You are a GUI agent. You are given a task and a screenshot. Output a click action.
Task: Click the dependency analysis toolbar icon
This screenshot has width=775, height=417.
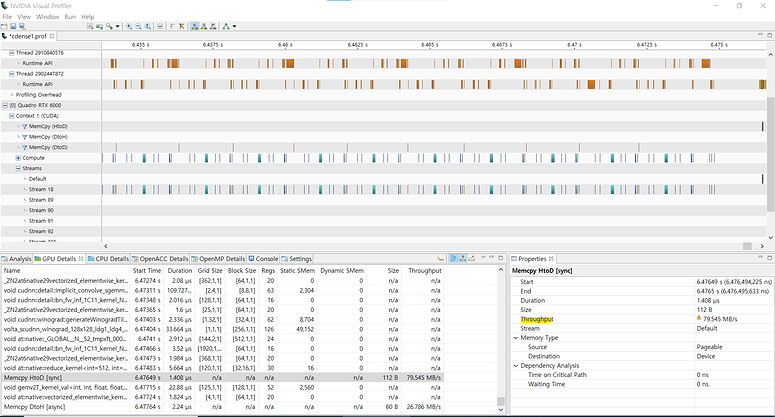tap(228, 25)
